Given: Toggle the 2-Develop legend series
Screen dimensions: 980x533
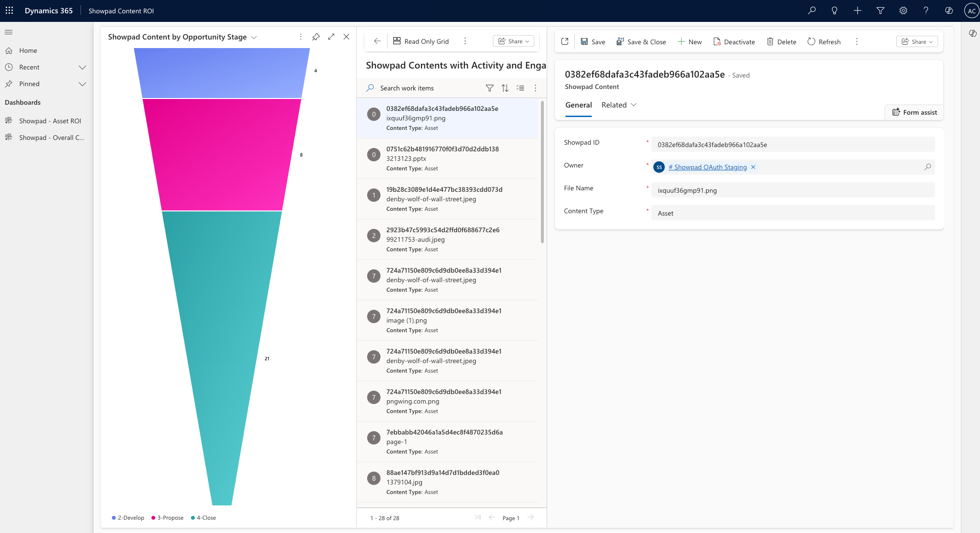Looking at the screenshot, I should (128, 518).
